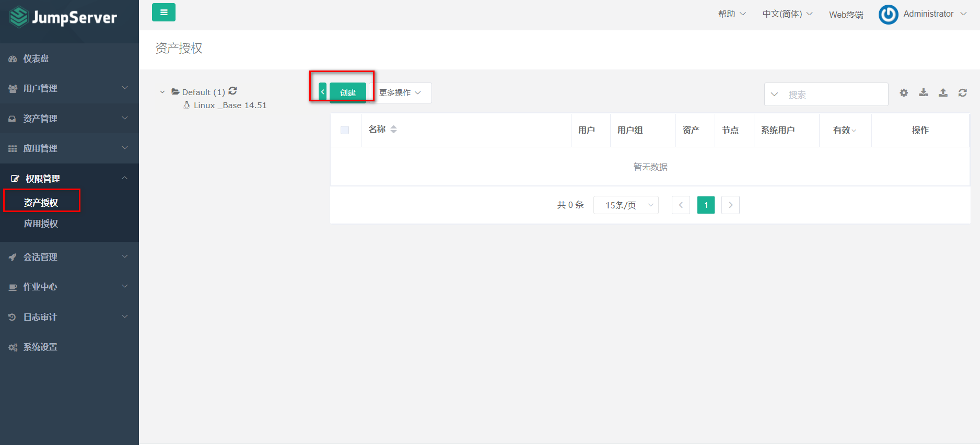Click the chevron beside 应用管理

click(125, 148)
